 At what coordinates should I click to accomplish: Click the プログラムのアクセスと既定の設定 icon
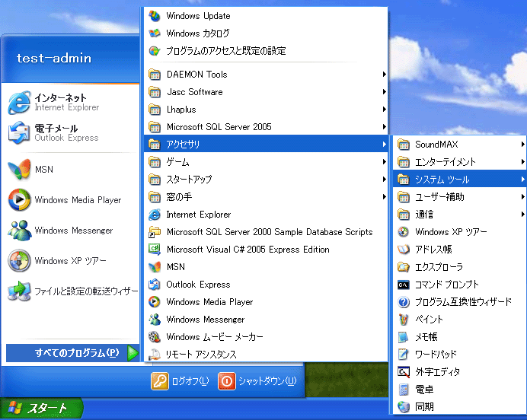tap(155, 51)
